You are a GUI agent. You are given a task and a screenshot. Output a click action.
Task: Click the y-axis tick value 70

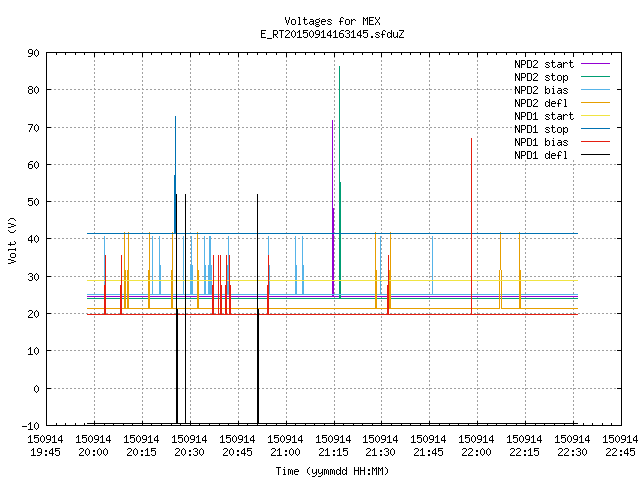point(33,128)
